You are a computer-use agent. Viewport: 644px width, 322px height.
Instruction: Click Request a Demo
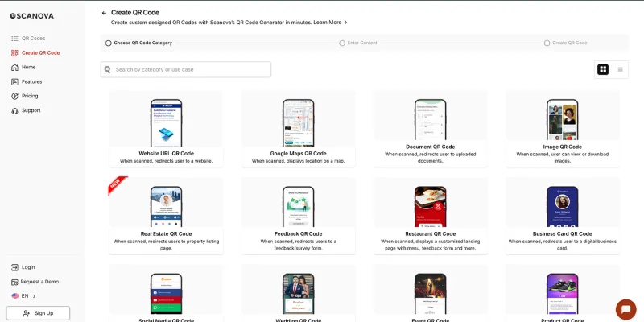39,282
